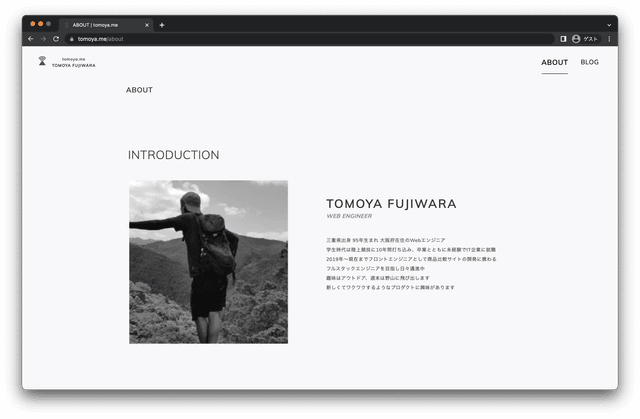640x419 pixels.
Task: Click the ABOUT page heading text
Action: [139, 90]
